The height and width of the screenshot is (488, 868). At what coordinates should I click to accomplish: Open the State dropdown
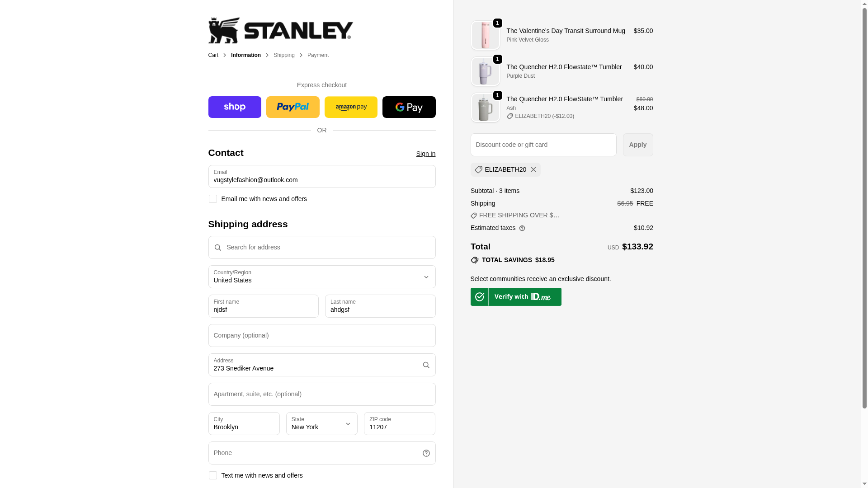click(x=321, y=424)
